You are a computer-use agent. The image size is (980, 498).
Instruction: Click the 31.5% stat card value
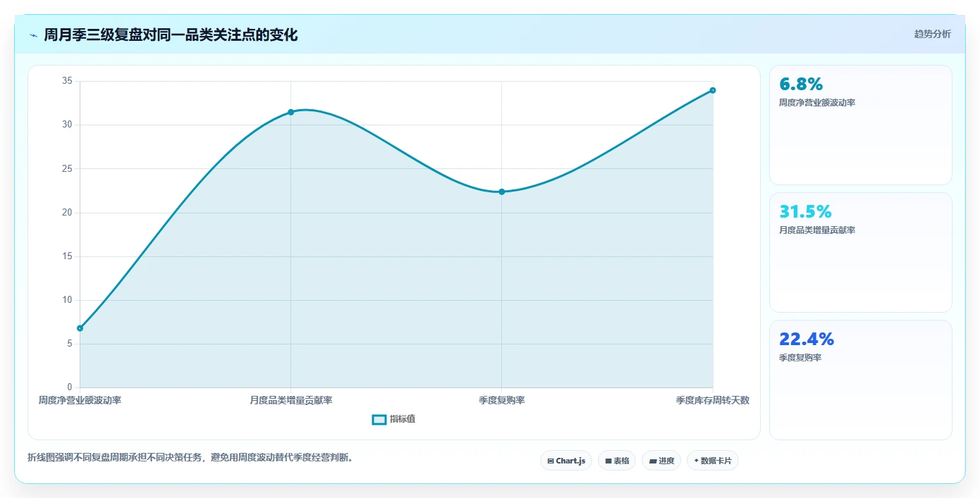point(805,212)
